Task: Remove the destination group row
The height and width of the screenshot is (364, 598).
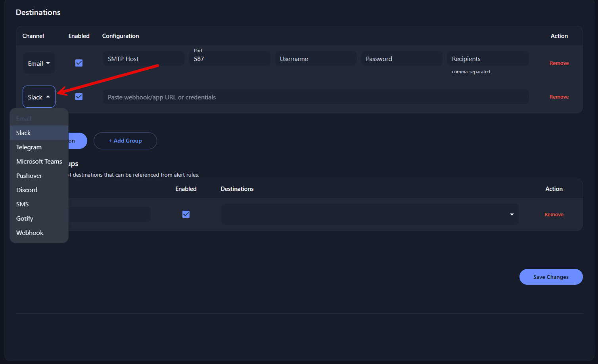Action: point(554,214)
